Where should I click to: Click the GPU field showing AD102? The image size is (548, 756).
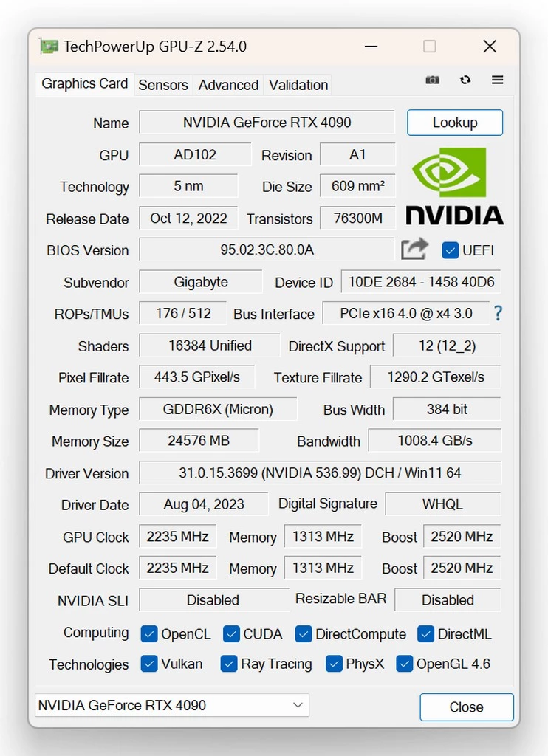[x=195, y=155]
